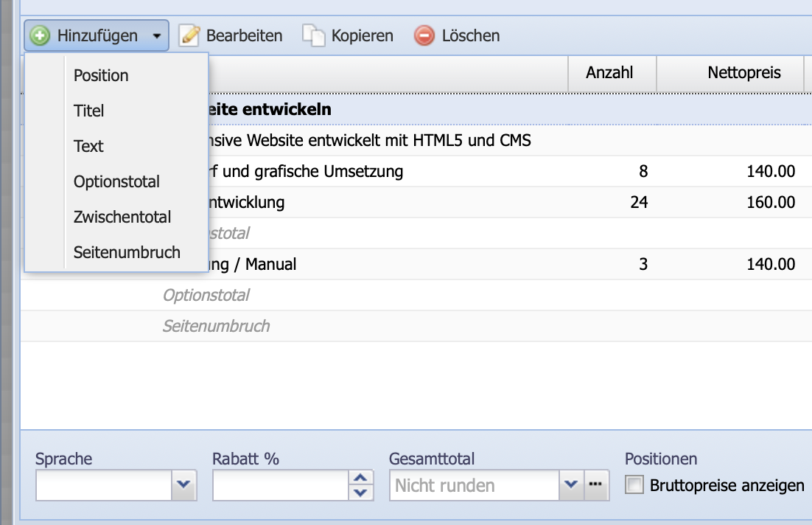Choose Position from the Hinzufügen menu
The width and height of the screenshot is (812, 525).
click(100, 75)
